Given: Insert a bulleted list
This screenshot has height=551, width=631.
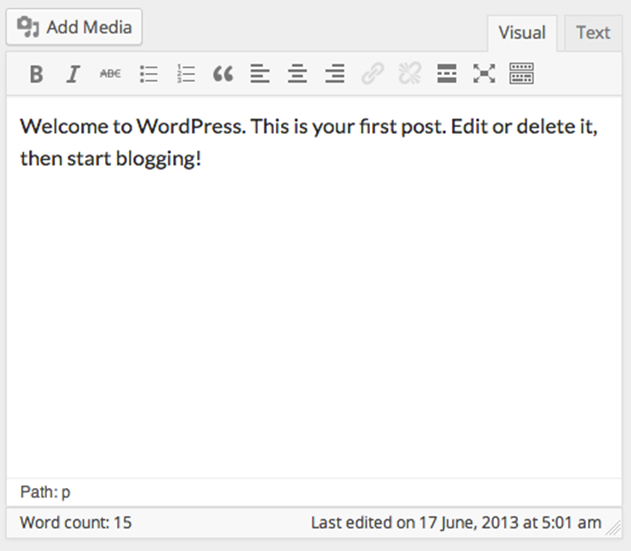Looking at the screenshot, I should pyautogui.click(x=148, y=74).
